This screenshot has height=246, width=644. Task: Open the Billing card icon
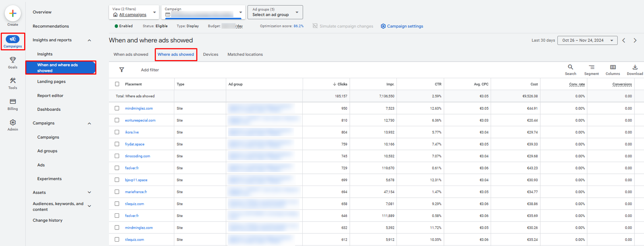(13, 102)
